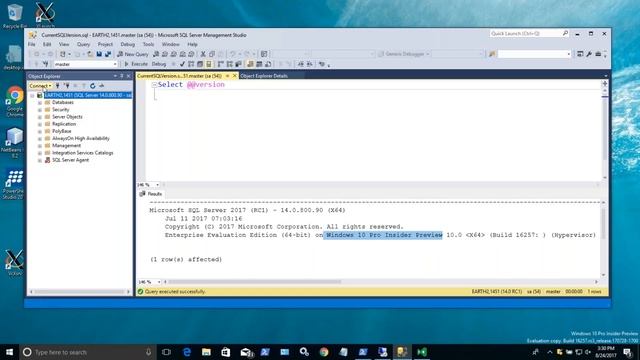The width and height of the screenshot is (640, 360).
Task: Click the results horizontal scrollbar thumb
Action: tap(254, 282)
